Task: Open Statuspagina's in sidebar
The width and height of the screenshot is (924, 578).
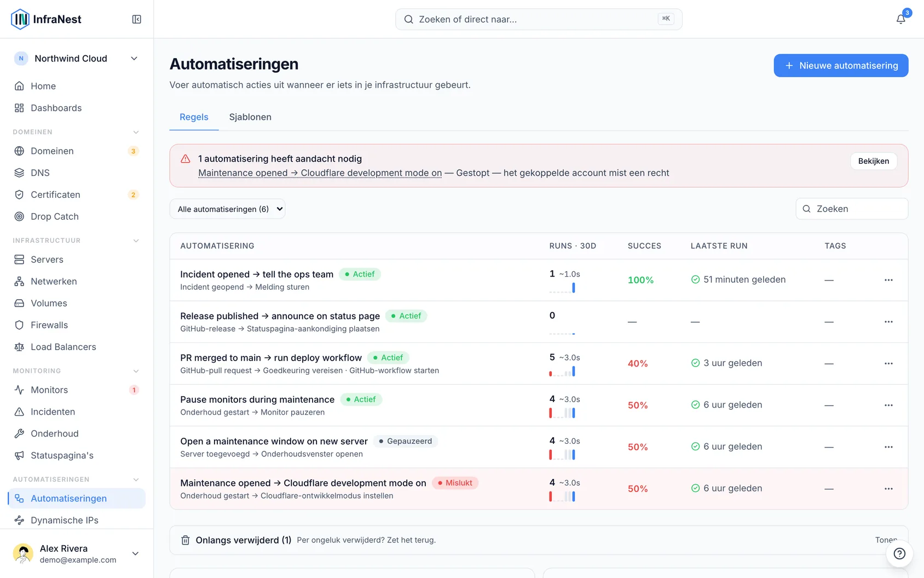Action: point(77,455)
